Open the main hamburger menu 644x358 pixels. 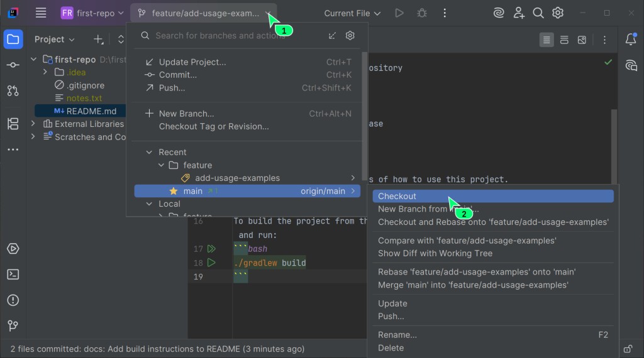point(41,13)
